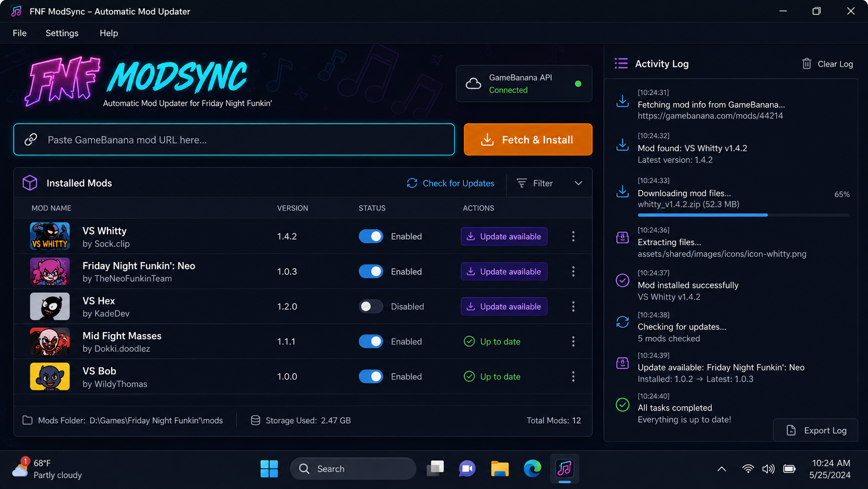This screenshot has height=489, width=868.
Task: Open Microsoft Edge from the taskbar
Action: [532, 469]
